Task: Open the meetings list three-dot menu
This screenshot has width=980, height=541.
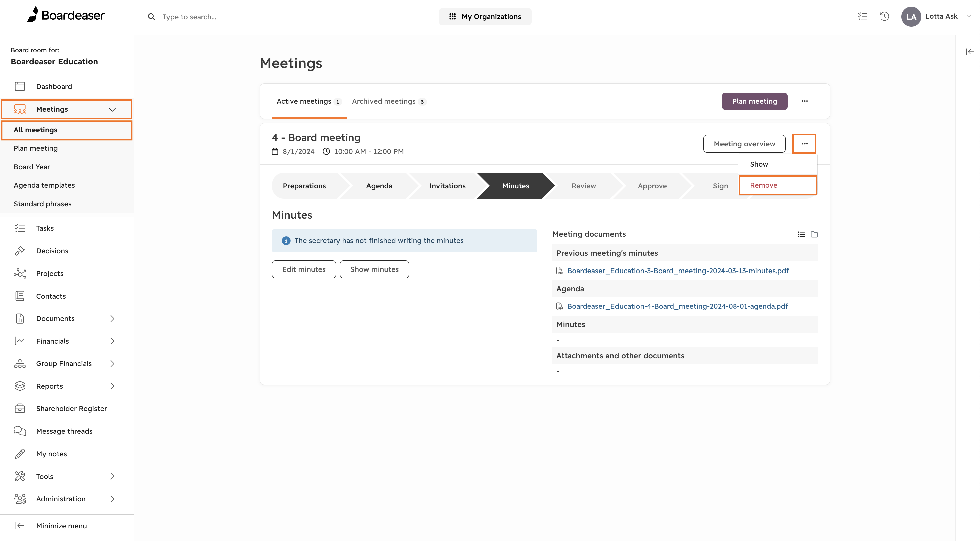Action: coord(805,101)
